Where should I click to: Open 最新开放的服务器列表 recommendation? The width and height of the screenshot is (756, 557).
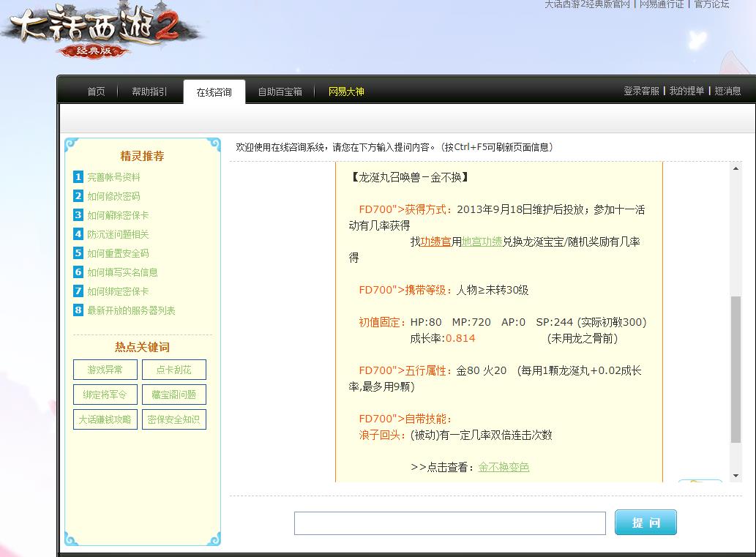pos(131,310)
